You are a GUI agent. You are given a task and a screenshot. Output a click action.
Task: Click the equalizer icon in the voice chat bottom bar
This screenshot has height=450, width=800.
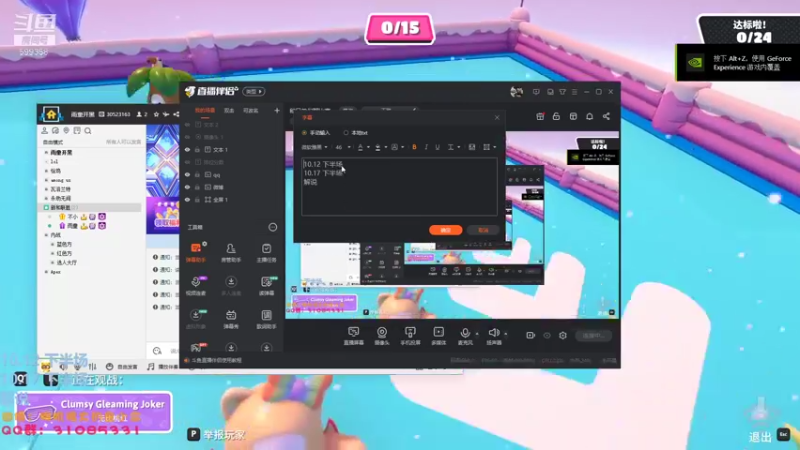coord(92,366)
